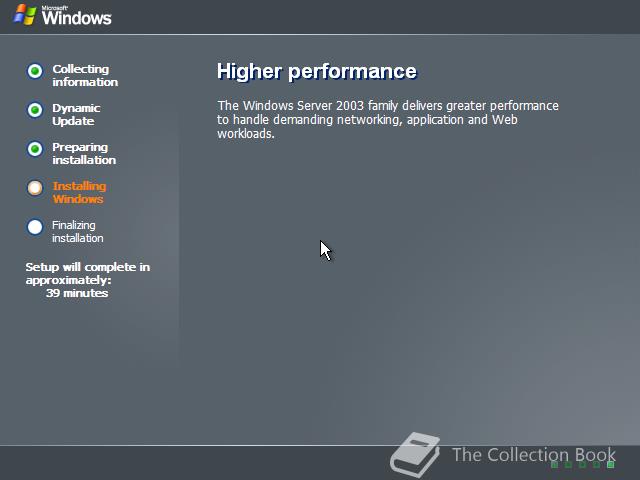Click the 'Windows' wordmark in header
The height and width of the screenshot is (480, 640).
click(76, 18)
